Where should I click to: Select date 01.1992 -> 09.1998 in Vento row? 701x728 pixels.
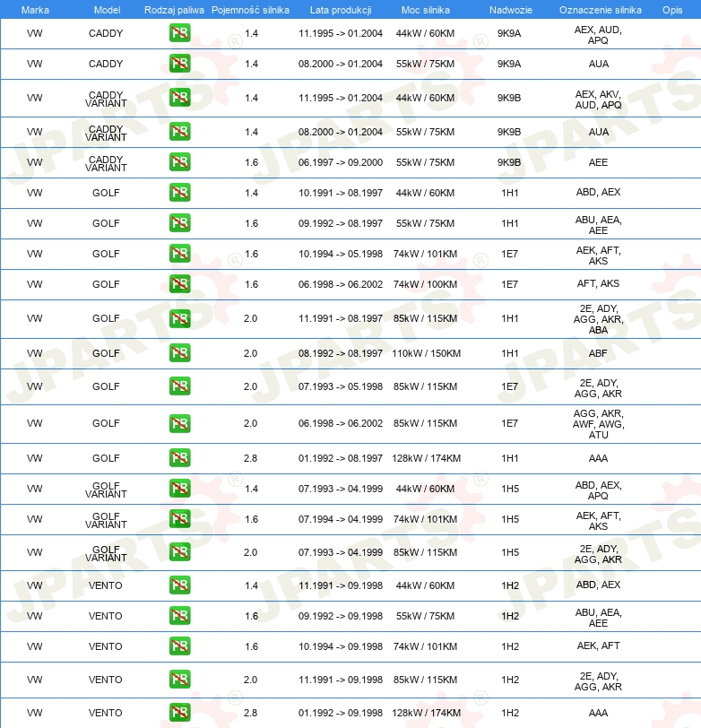point(341,713)
